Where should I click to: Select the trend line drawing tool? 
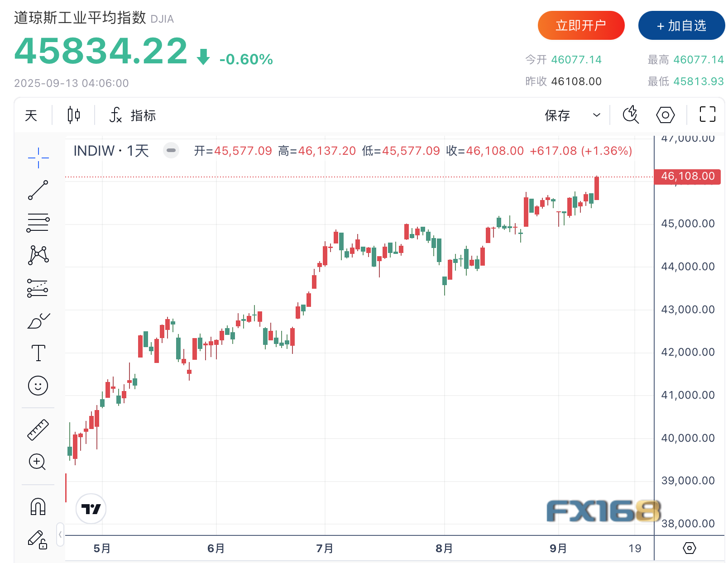[38, 190]
